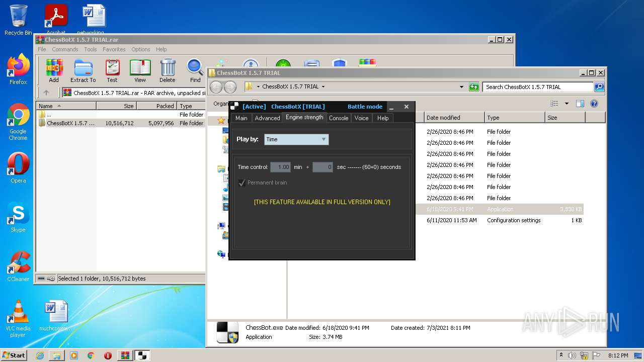
Task: Switch to ChessBotX Voice tab
Action: [x=361, y=118]
